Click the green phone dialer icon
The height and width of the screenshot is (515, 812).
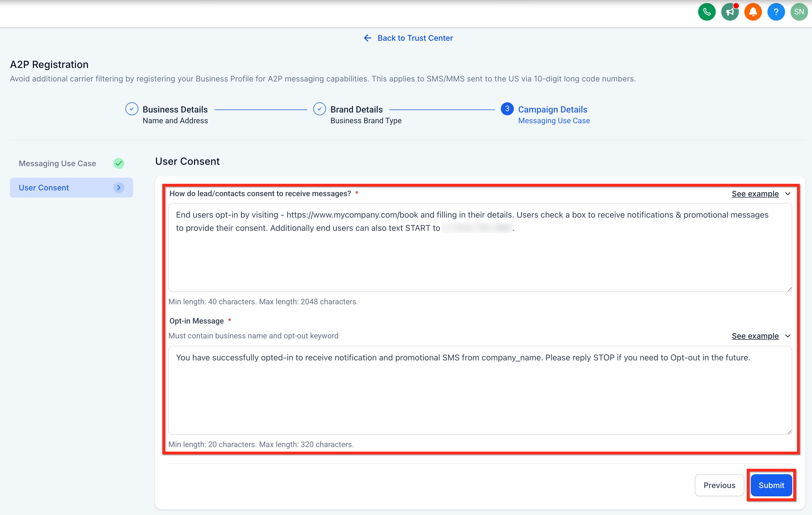coord(706,12)
